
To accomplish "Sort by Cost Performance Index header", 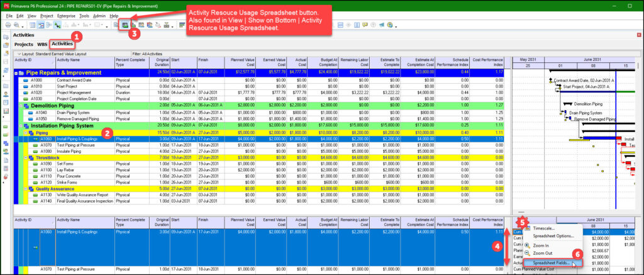I will pyautogui.click(x=487, y=62).
